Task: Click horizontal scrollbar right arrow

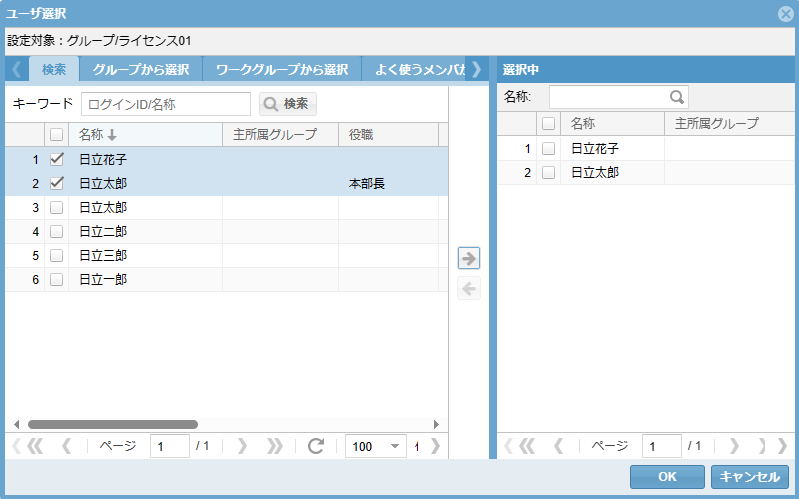Action: tap(436, 424)
